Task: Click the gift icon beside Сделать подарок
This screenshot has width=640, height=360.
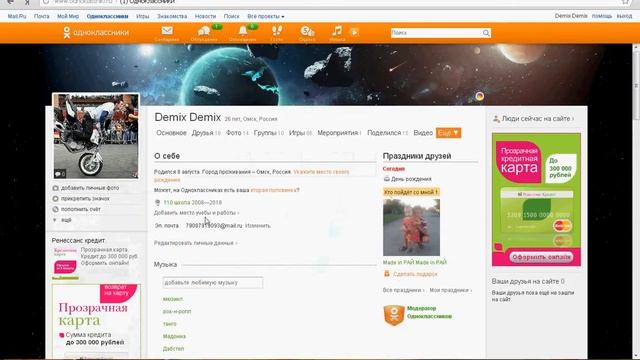Action: [387, 274]
